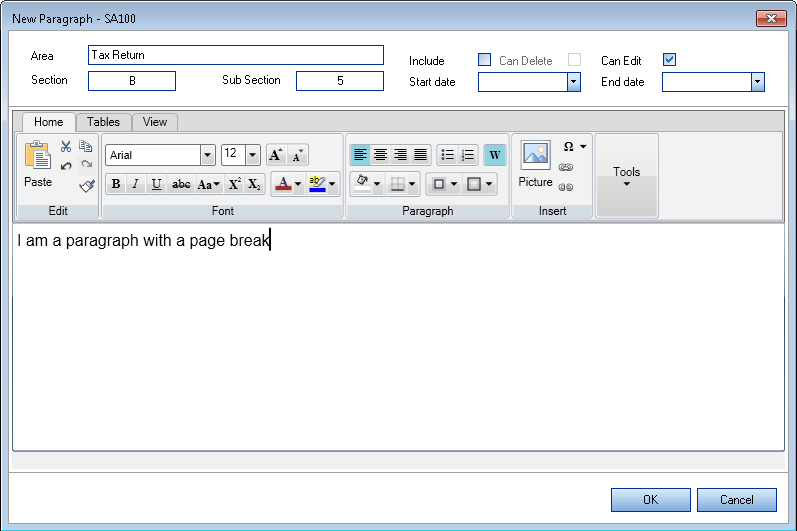Switch to the Home tab
This screenshot has width=797, height=531.
pyautogui.click(x=48, y=122)
